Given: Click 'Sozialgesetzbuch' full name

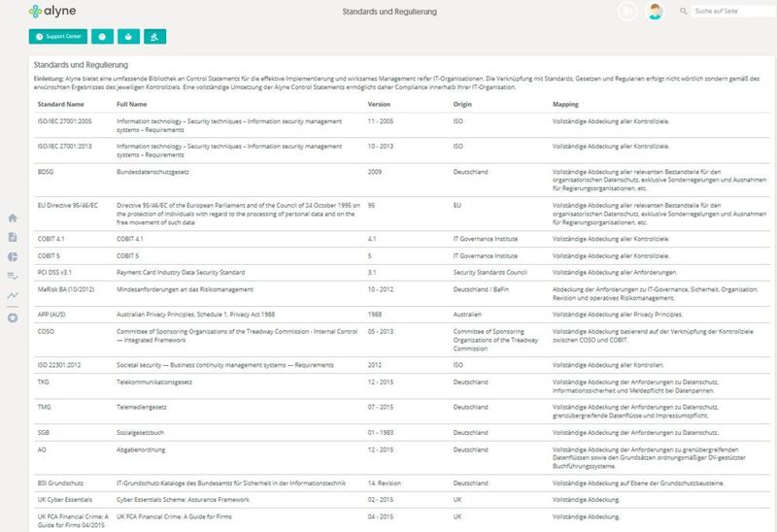Looking at the screenshot, I should pyautogui.click(x=140, y=432).
